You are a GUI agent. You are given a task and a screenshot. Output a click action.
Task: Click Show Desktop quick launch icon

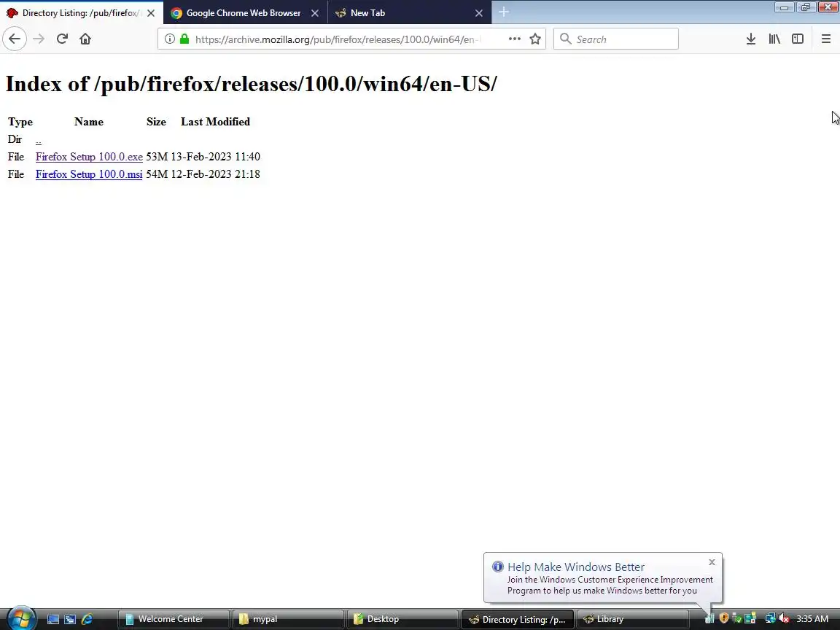coord(53,619)
